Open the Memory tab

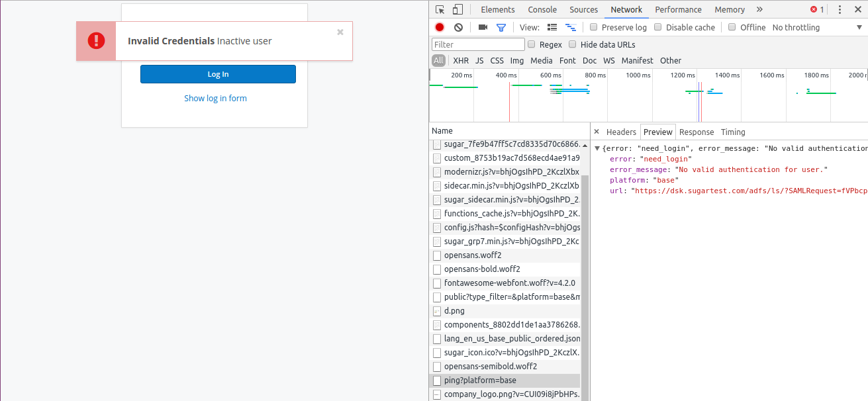pyautogui.click(x=730, y=9)
